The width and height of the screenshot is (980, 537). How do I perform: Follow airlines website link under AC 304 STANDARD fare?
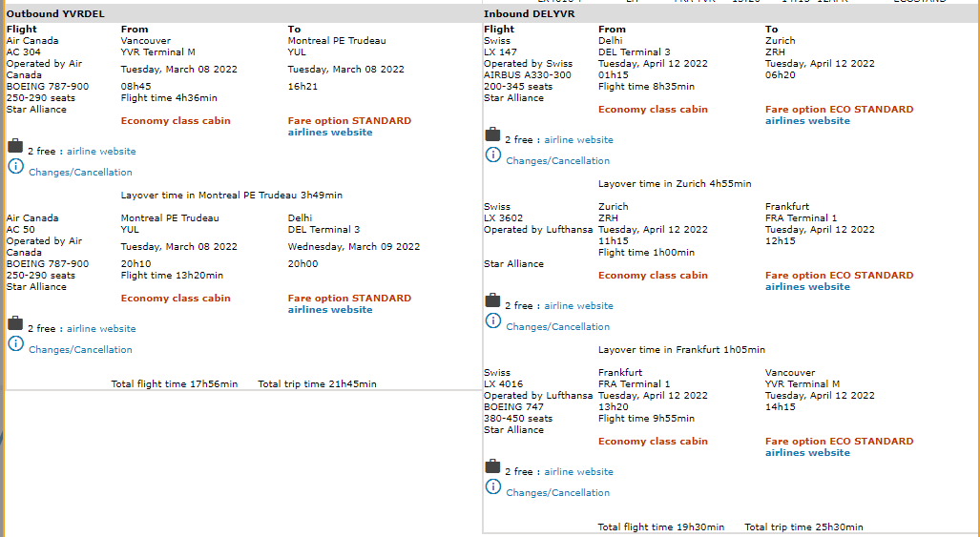(x=330, y=133)
